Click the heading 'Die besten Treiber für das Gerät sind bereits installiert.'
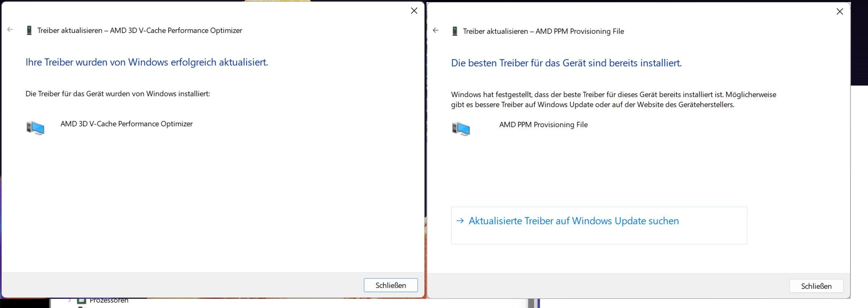The width and height of the screenshot is (868, 308). (x=566, y=63)
